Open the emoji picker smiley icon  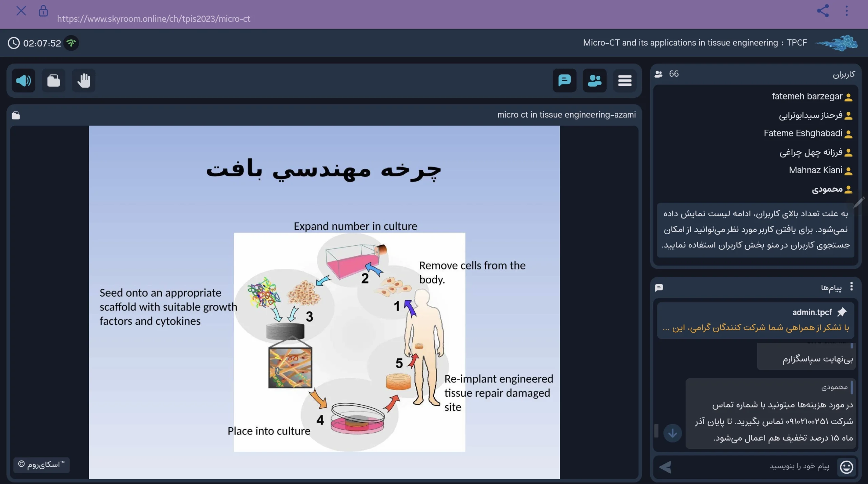846,467
